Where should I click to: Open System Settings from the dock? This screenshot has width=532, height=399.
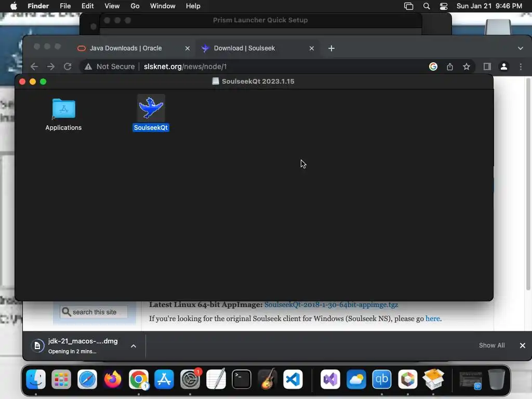[190, 379]
